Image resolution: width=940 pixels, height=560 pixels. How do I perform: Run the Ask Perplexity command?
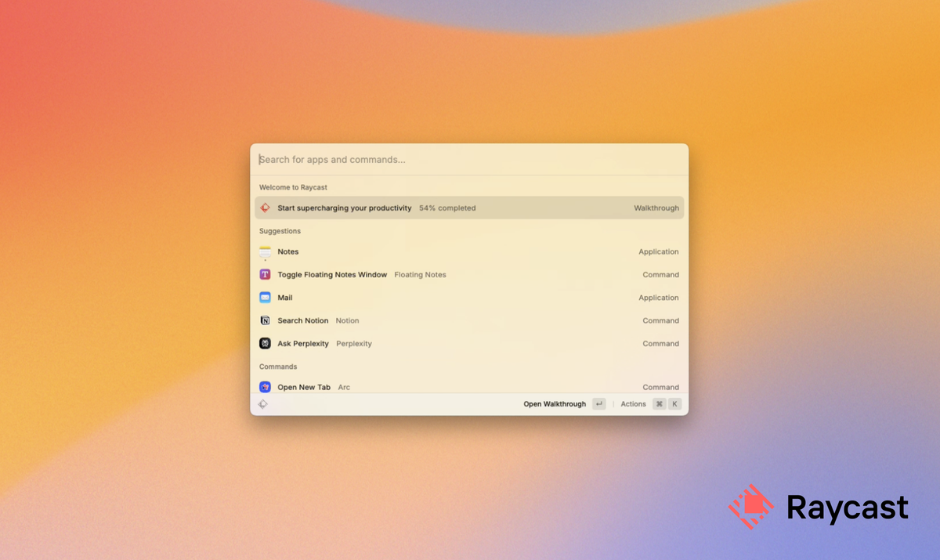pyautogui.click(x=303, y=343)
